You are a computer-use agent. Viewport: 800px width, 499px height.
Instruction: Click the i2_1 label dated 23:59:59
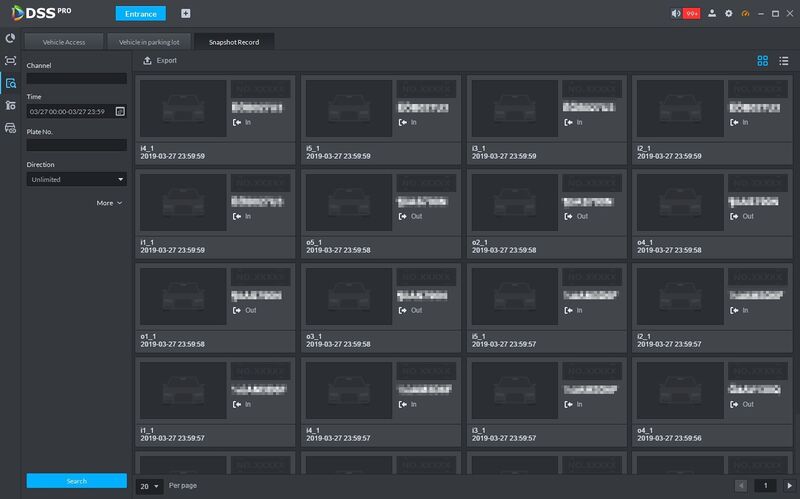coord(644,148)
